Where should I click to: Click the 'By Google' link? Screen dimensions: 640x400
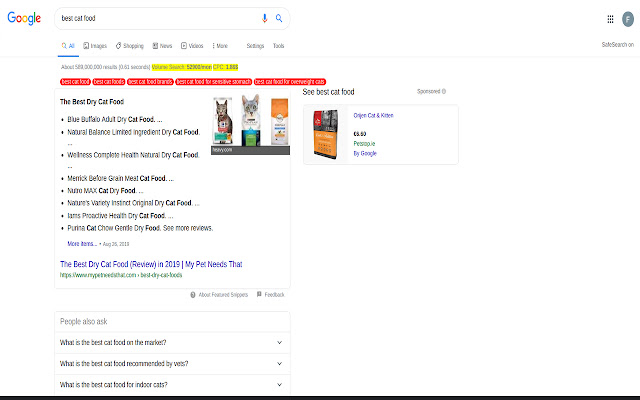tap(365, 153)
